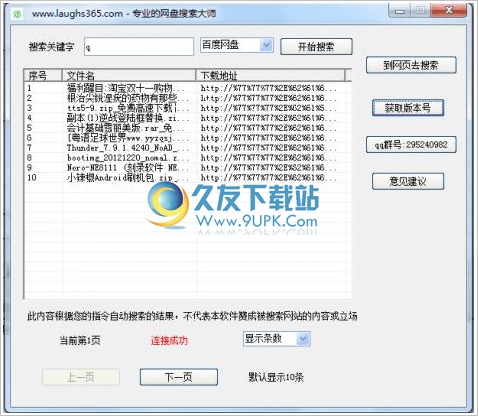This screenshot has height=416, width=478.
Task: Click the 文件名 column header
Action: 129,75
